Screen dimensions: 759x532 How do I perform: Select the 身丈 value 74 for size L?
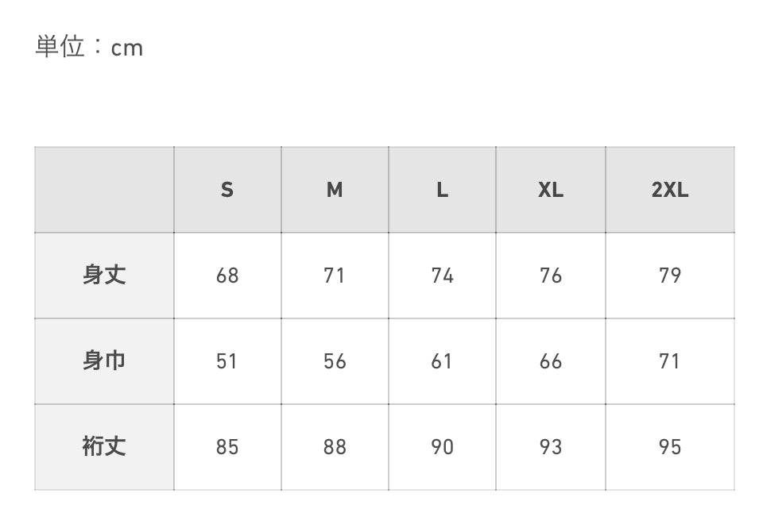point(442,276)
